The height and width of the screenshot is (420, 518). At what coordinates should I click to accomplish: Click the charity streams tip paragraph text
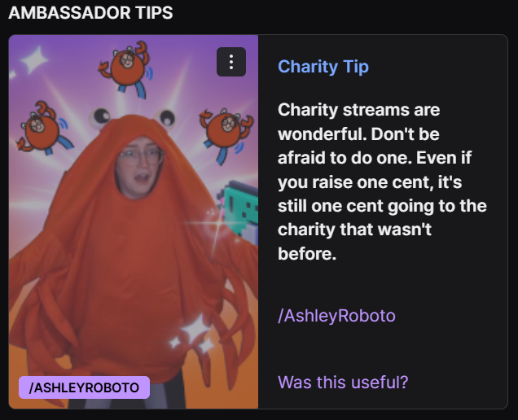coord(382,182)
